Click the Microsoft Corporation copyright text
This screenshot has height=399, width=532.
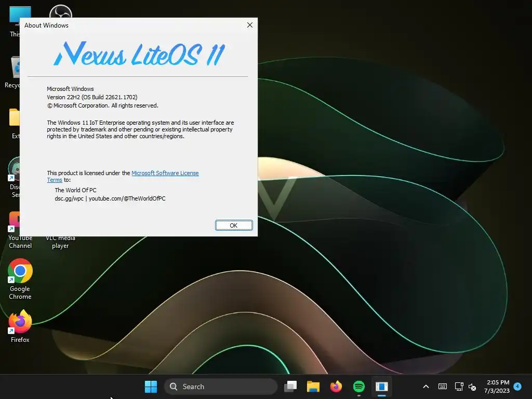(103, 105)
